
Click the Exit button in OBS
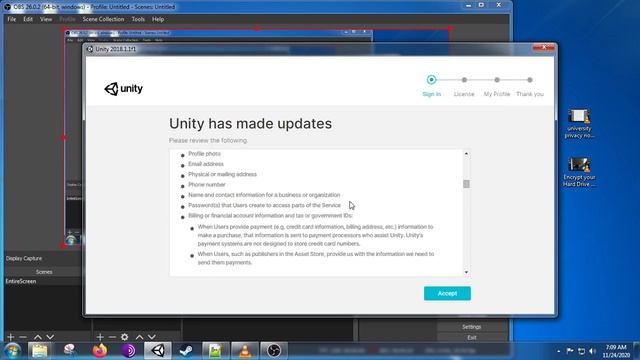(471, 337)
